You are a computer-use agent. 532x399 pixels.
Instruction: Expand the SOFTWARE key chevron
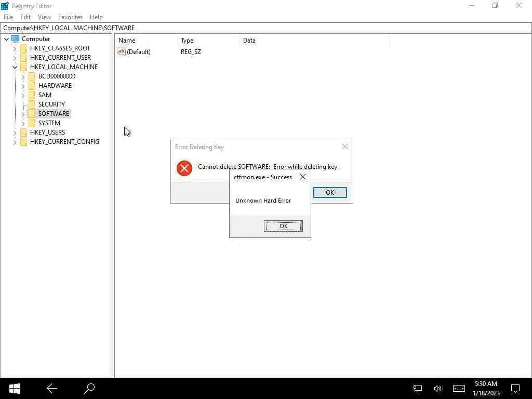23,114
